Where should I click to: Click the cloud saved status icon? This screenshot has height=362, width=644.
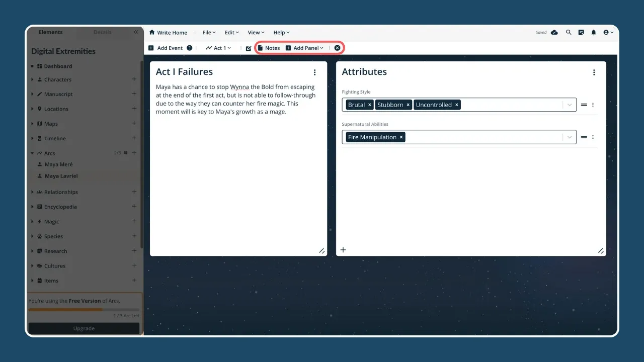[554, 32]
